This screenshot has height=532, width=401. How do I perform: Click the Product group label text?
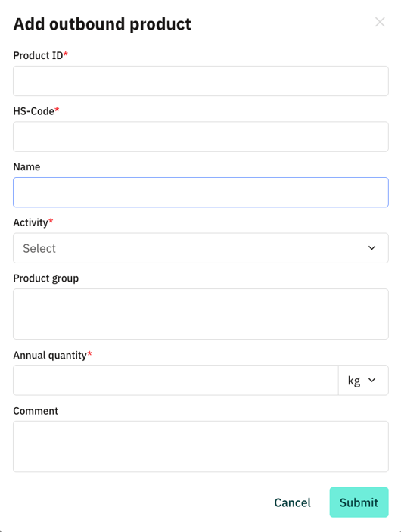[46, 278]
